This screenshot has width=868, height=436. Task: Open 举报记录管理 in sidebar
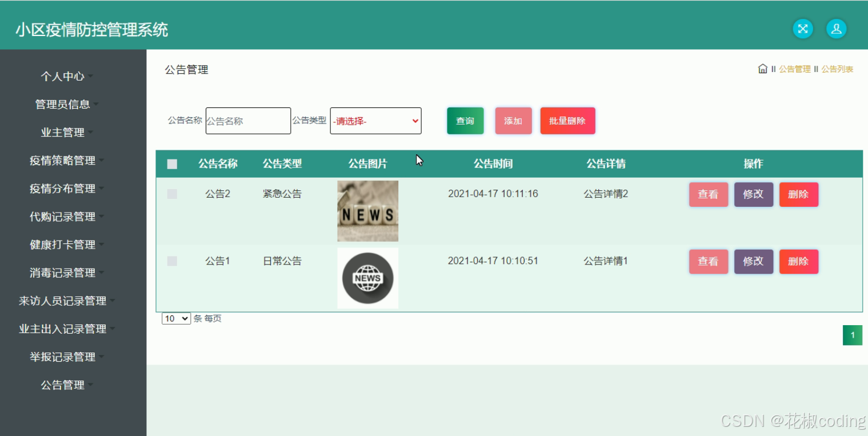(66, 357)
